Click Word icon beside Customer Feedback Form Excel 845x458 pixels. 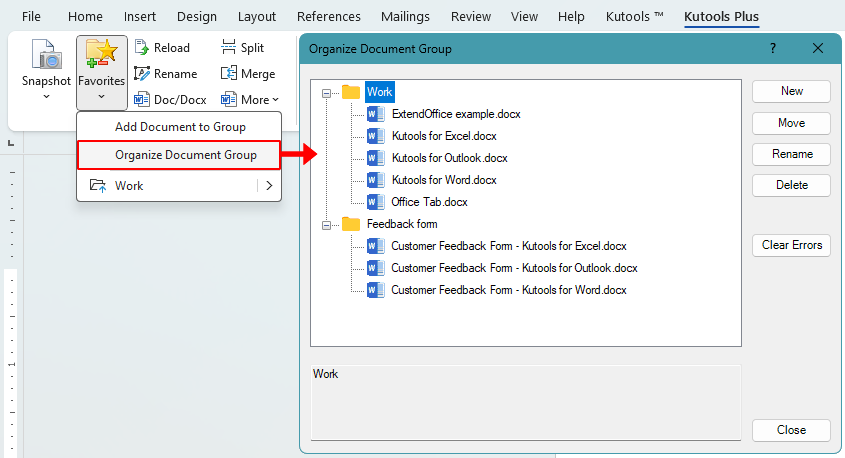click(x=376, y=246)
